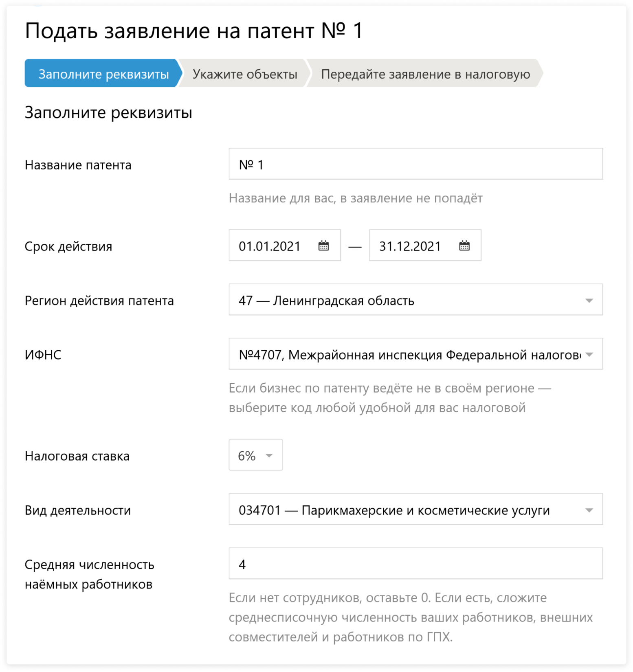Click the Ленинградская область region value
Viewport: 633px width, 672px height.
(343, 301)
